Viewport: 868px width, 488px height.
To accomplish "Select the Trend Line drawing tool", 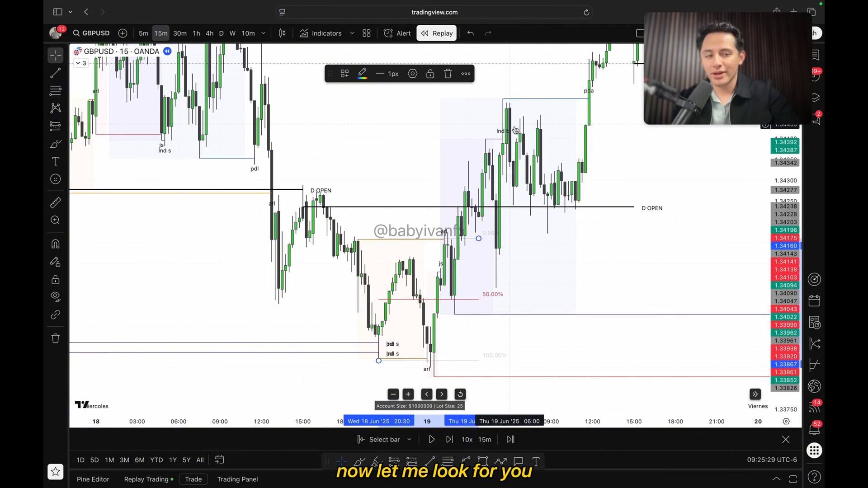I will tap(56, 73).
